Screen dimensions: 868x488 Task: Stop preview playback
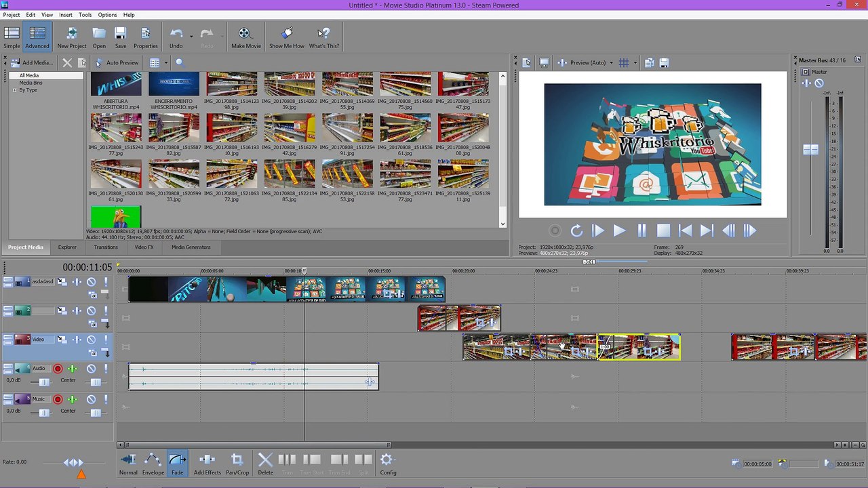pos(663,231)
